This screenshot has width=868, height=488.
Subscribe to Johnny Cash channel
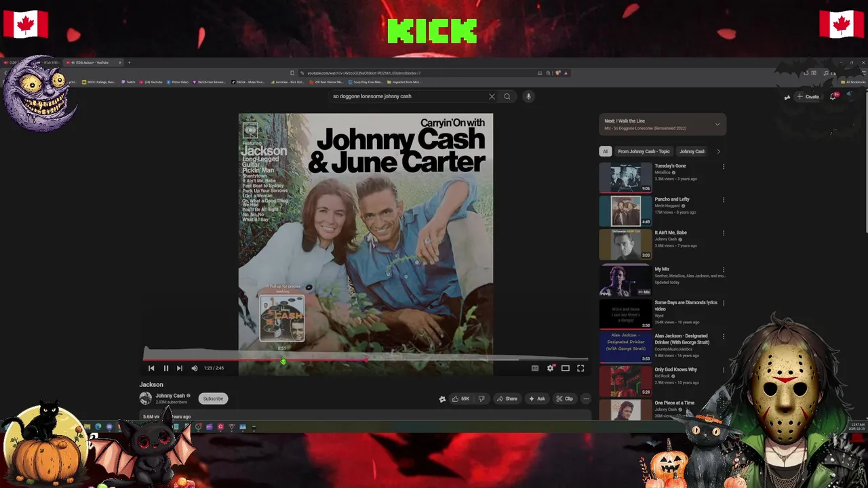213,399
